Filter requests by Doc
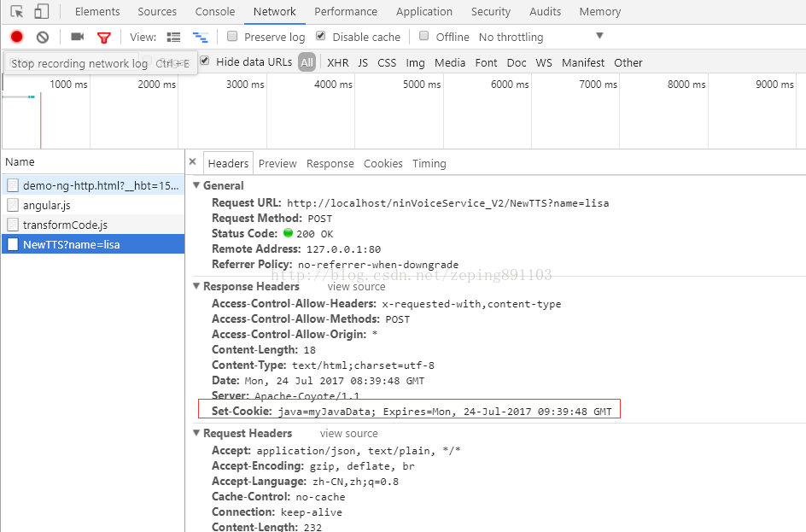The height and width of the screenshot is (532, 806). click(x=516, y=62)
